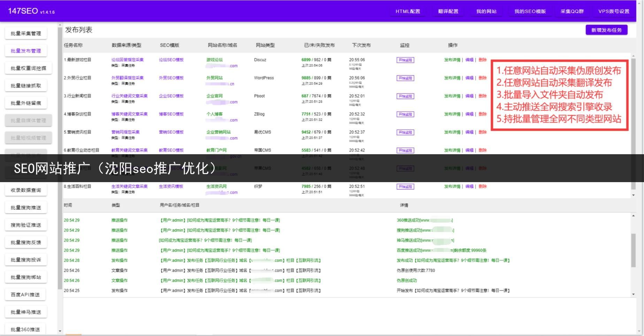Click 删除 for the 营销资讯栏目 task
This screenshot has height=336, width=644.
(482, 132)
